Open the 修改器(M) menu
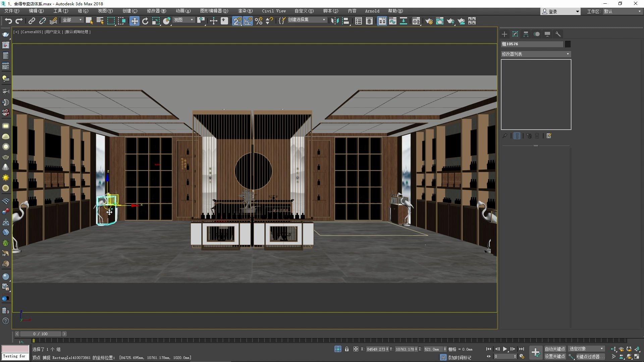 [x=156, y=11]
